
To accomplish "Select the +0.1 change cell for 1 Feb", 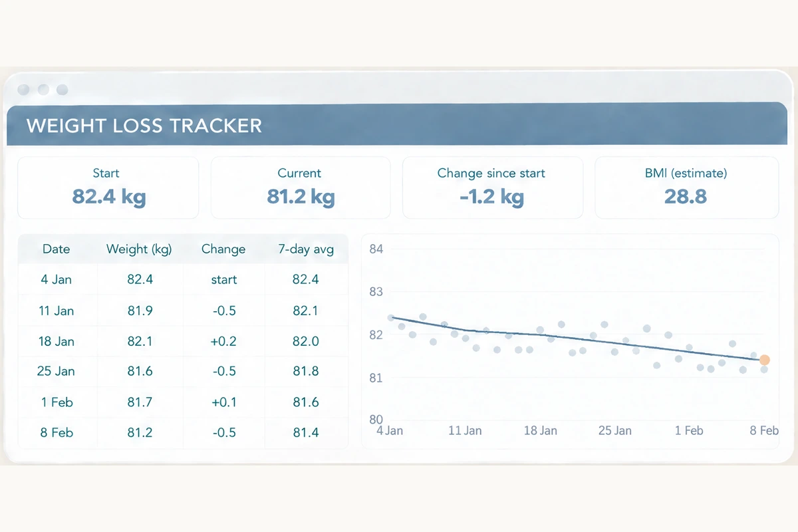I will (x=224, y=402).
